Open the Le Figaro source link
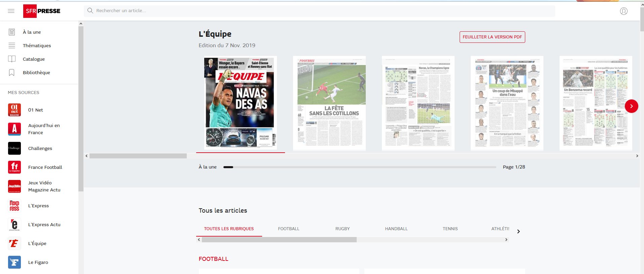Viewport: 644px width, 274px height. coord(38,262)
